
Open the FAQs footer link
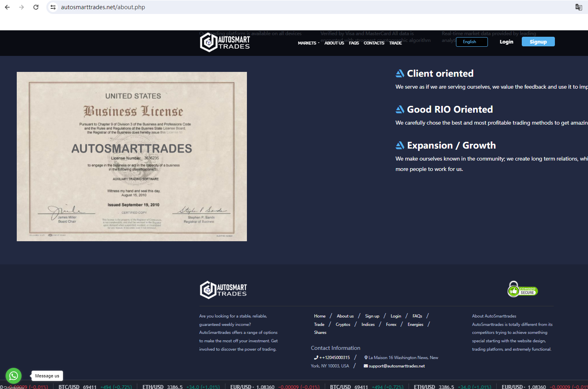click(x=417, y=316)
